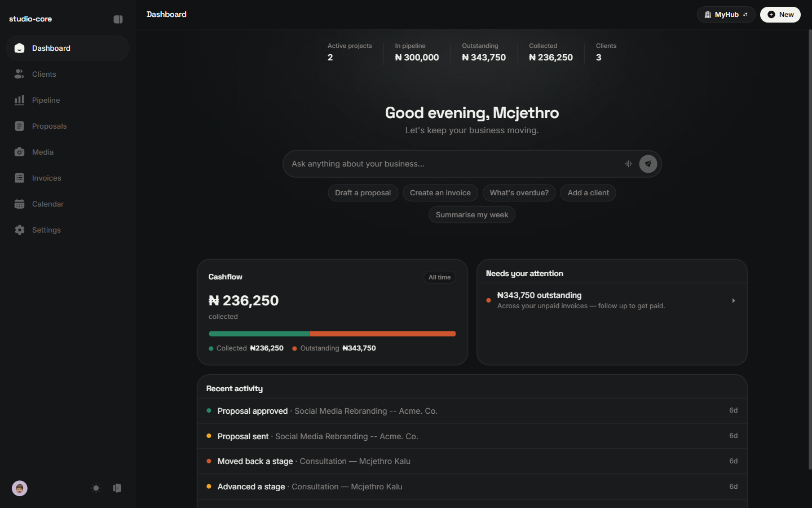Viewport: 812px width, 508px height.
Task: Open the Moved back a stage activity row
Action: [x=472, y=461]
